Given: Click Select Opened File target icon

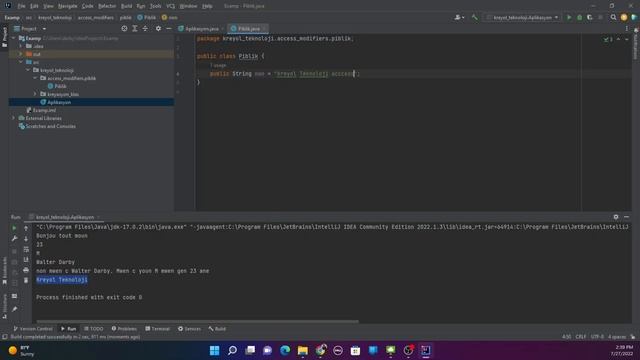Looking at the screenshot, I should [x=124, y=29].
